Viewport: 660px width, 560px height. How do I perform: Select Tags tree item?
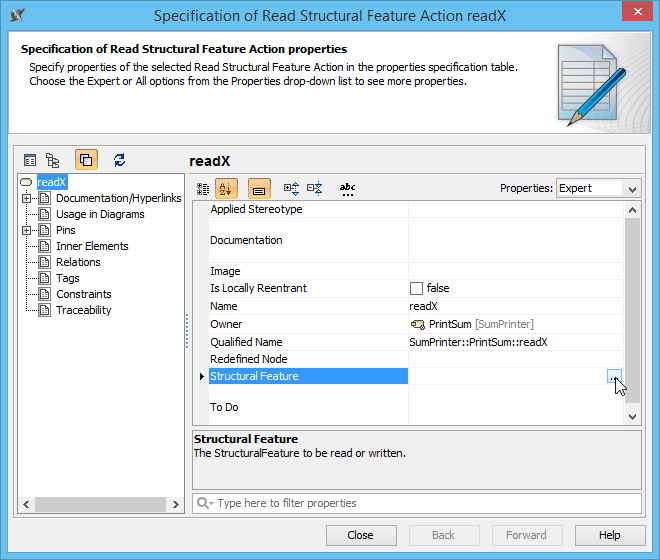[x=68, y=278]
